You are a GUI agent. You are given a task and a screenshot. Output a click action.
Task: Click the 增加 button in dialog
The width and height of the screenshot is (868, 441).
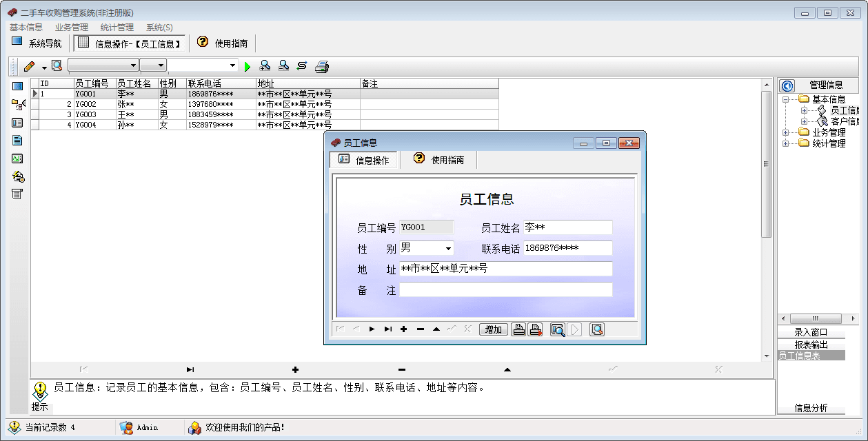click(494, 329)
